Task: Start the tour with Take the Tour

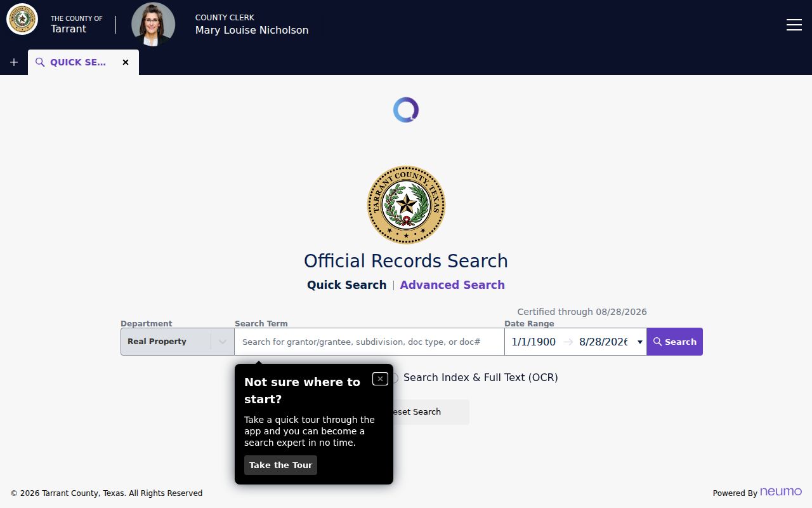Action: (280, 465)
